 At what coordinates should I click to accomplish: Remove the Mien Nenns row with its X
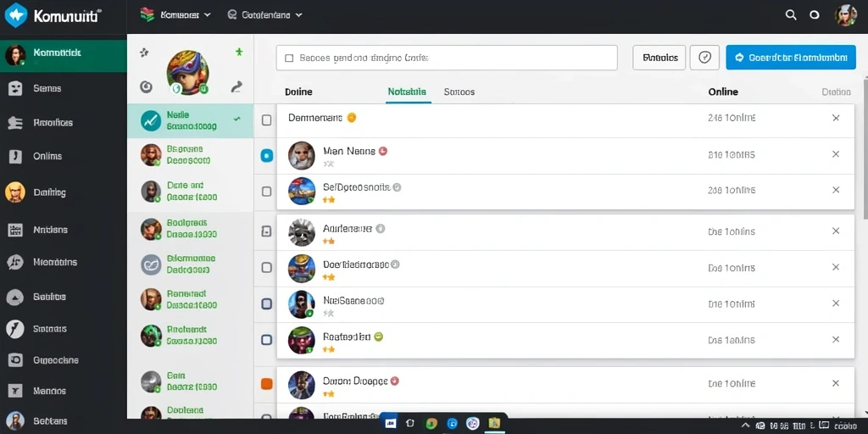pyautogui.click(x=836, y=154)
